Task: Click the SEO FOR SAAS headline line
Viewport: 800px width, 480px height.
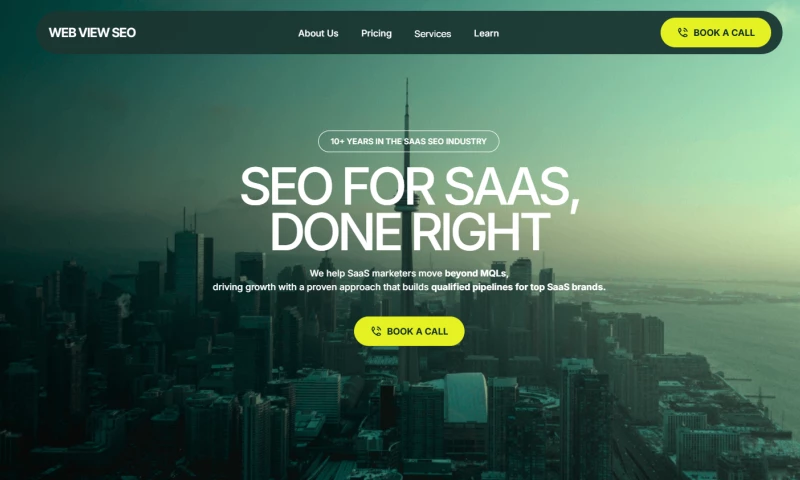Action: tap(410, 187)
